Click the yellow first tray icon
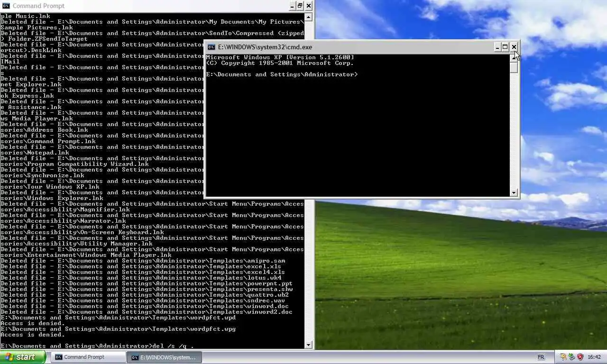 coord(563,357)
